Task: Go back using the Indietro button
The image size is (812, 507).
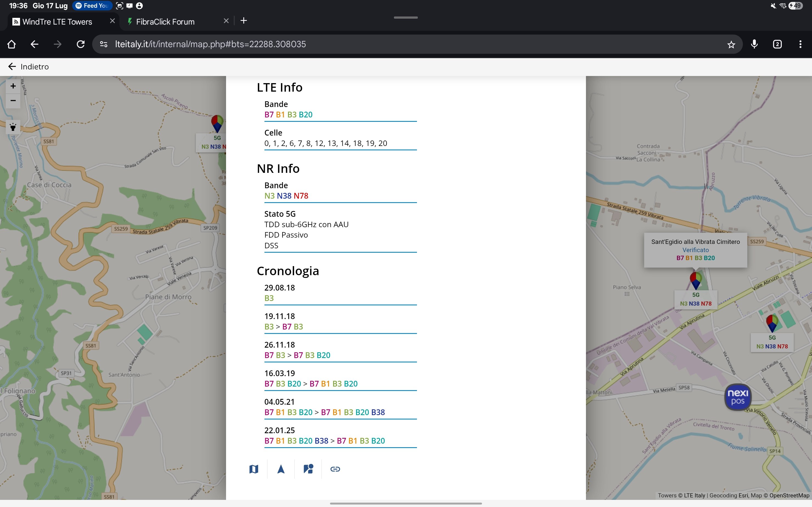Action: point(29,67)
